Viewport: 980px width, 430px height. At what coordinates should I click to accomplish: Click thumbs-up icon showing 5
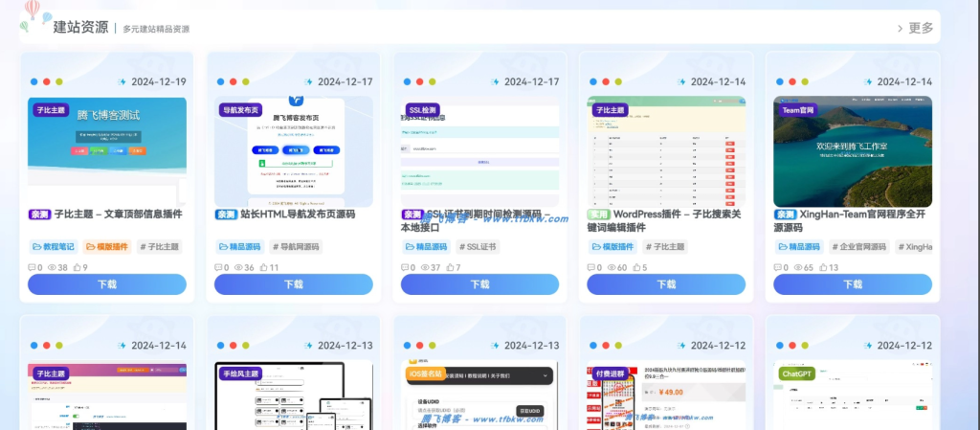coord(636,267)
